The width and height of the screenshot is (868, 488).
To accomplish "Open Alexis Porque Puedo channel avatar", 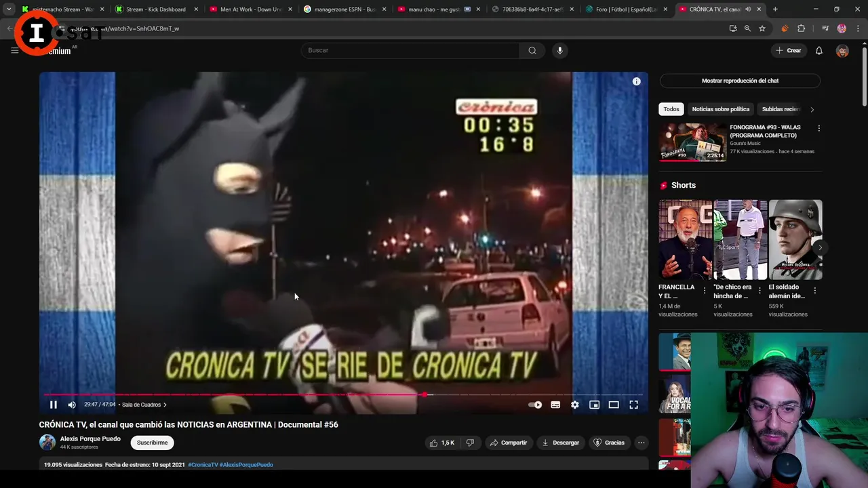I will click(x=47, y=443).
